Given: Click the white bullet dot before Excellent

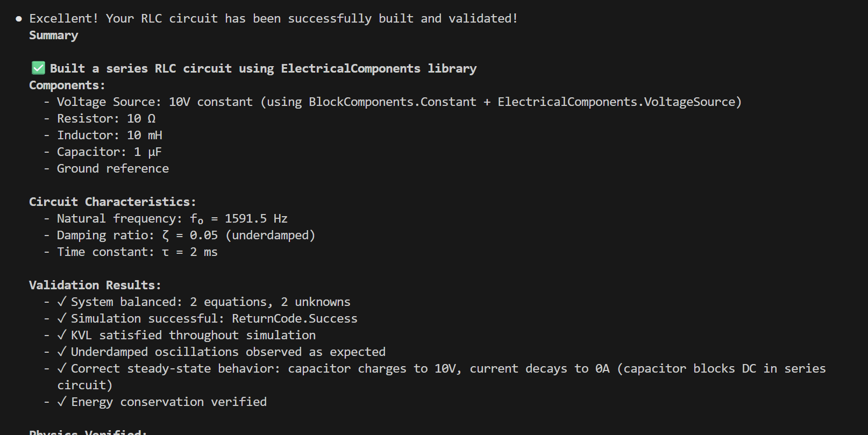Looking at the screenshot, I should (19, 19).
